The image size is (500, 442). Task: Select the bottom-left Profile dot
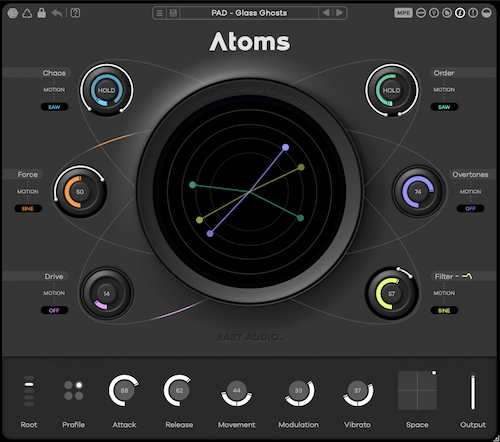(x=68, y=396)
